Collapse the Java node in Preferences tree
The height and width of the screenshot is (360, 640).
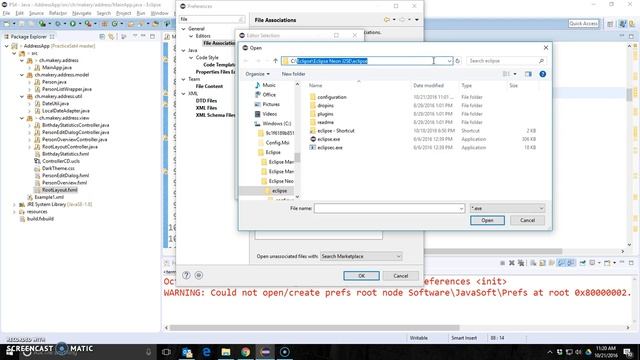tap(183, 50)
